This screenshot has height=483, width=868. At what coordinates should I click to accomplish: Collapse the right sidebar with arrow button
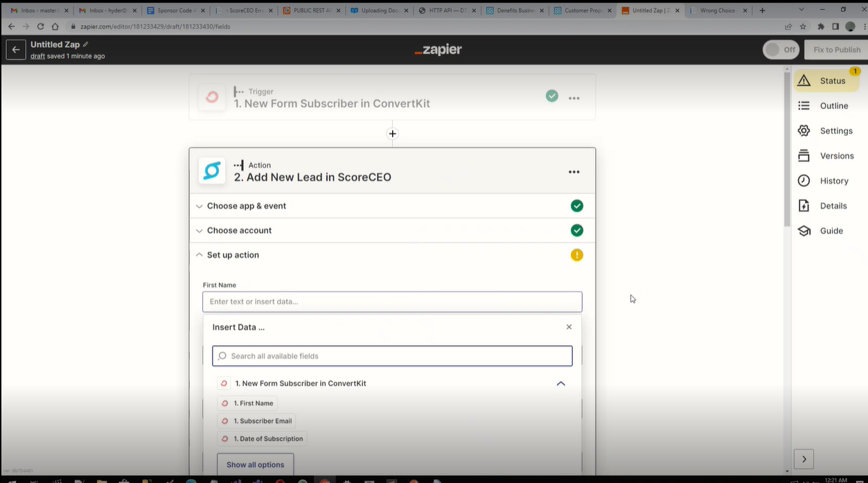point(804,459)
